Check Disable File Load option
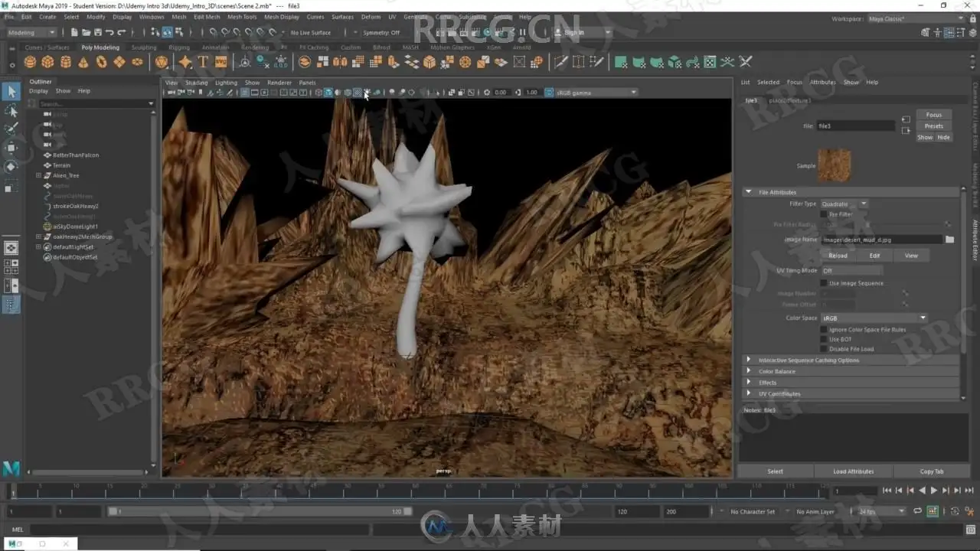The image size is (980, 551). 824,349
